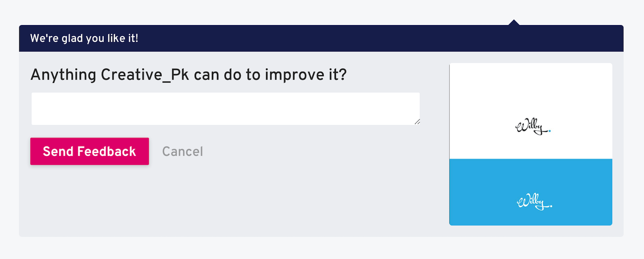The image size is (644, 259).
Task: Click the text We're glad you like it
Action: (84, 38)
